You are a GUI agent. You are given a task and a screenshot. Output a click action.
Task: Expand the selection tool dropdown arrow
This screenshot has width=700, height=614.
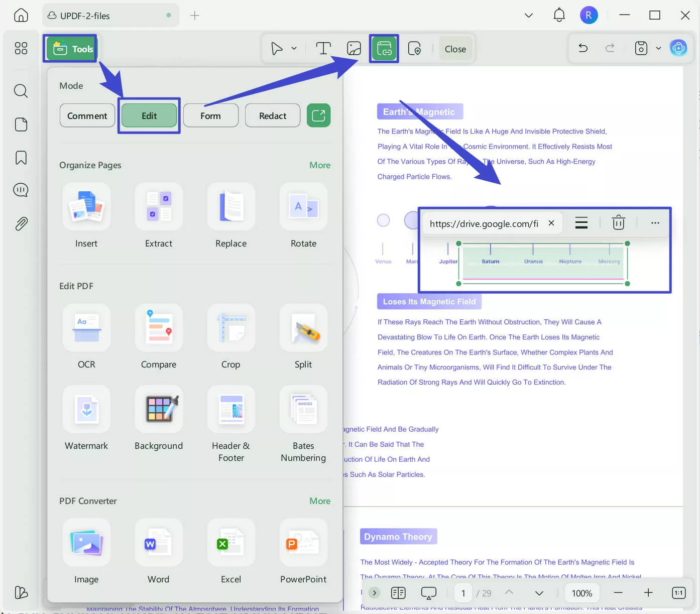tap(295, 49)
